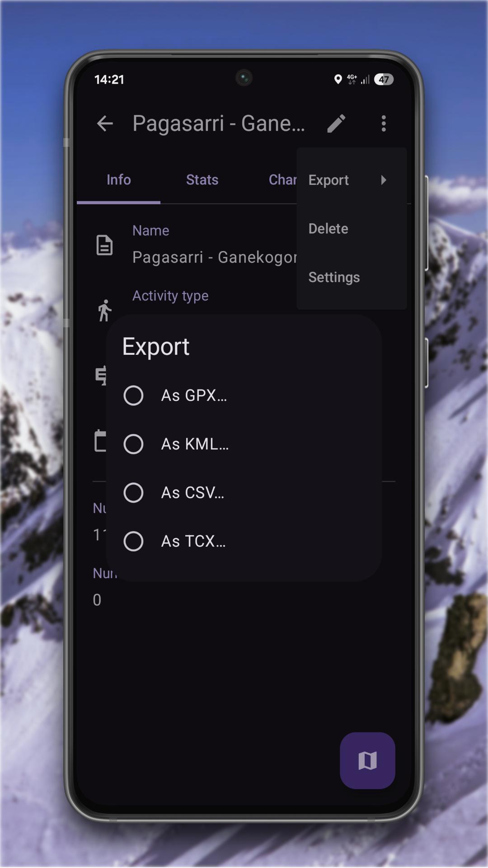Tap the Activity type label
This screenshot has height=868, width=488.
pos(170,296)
